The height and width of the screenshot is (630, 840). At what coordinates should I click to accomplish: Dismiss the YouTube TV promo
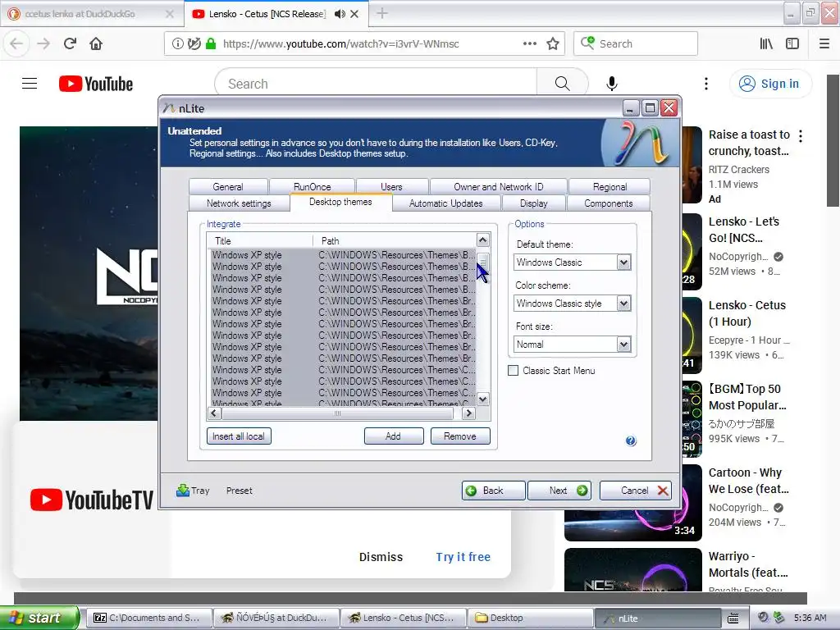pos(381,557)
